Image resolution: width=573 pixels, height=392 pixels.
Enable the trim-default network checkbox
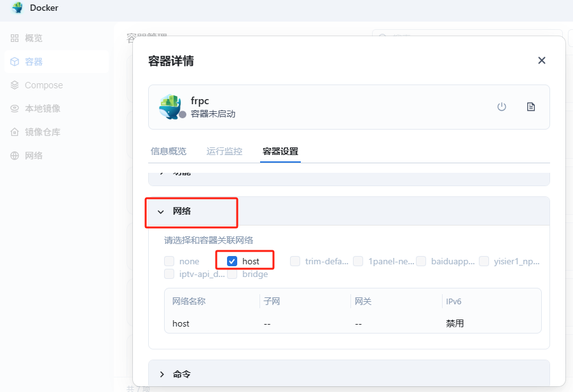(295, 261)
